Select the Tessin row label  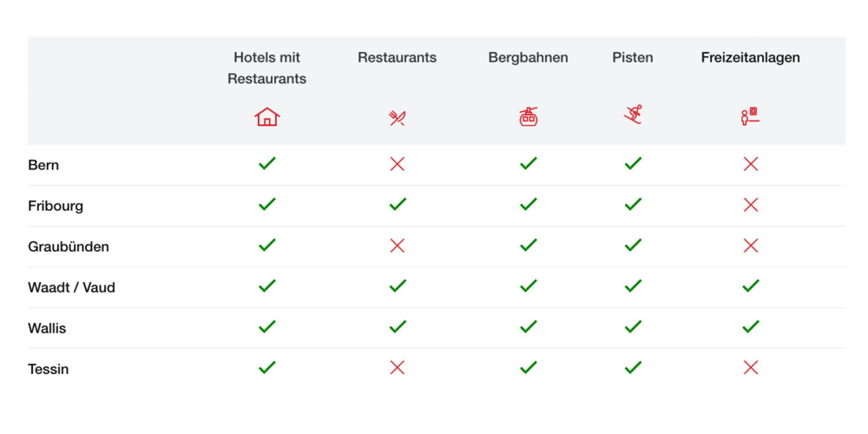(x=49, y=369)
